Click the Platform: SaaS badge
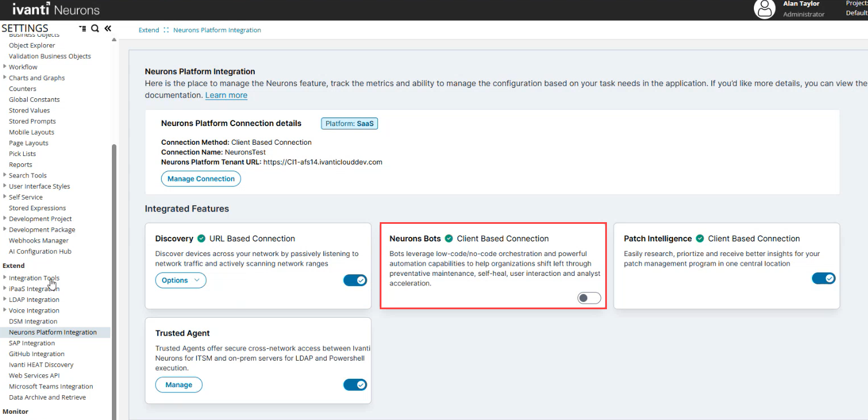 click(350, 123)
